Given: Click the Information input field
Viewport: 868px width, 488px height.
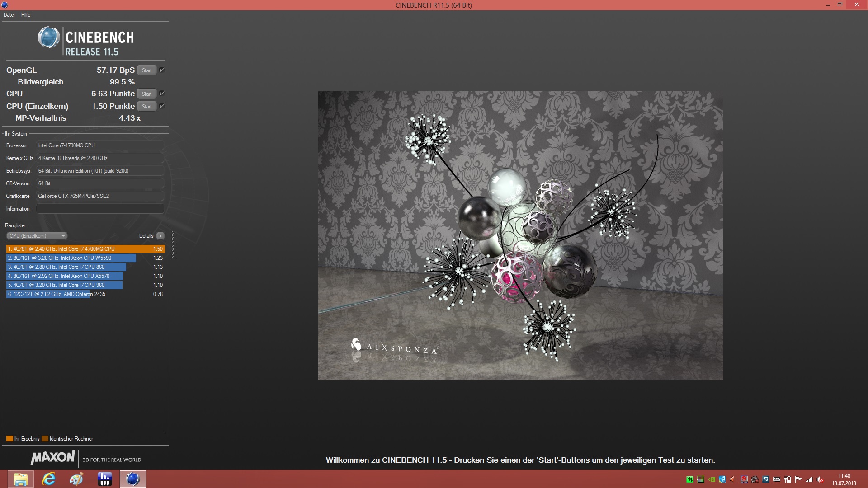Looking at the screenshot, I should (99, 209).
